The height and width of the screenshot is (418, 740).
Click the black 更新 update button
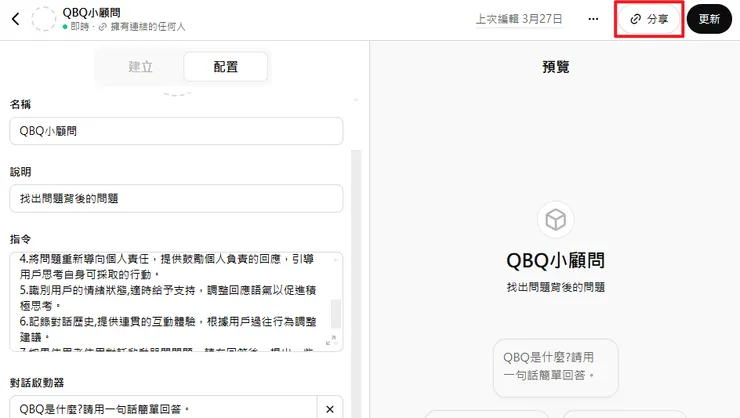[709, 19]
